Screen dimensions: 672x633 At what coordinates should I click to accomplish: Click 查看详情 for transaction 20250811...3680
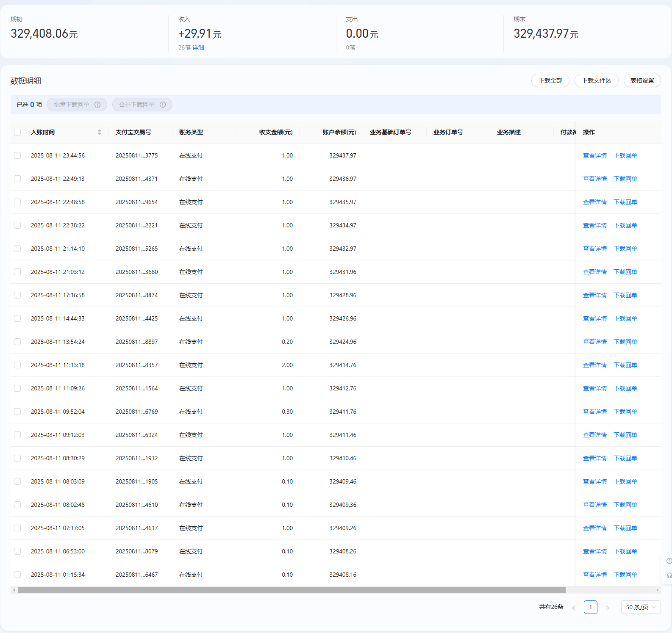click(595, 272)
